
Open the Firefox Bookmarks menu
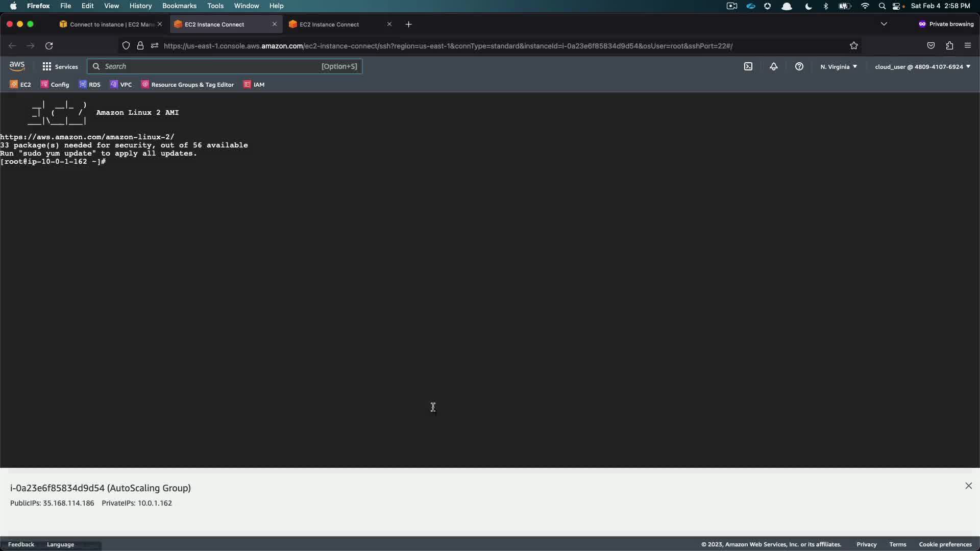[x=179, y=6]
